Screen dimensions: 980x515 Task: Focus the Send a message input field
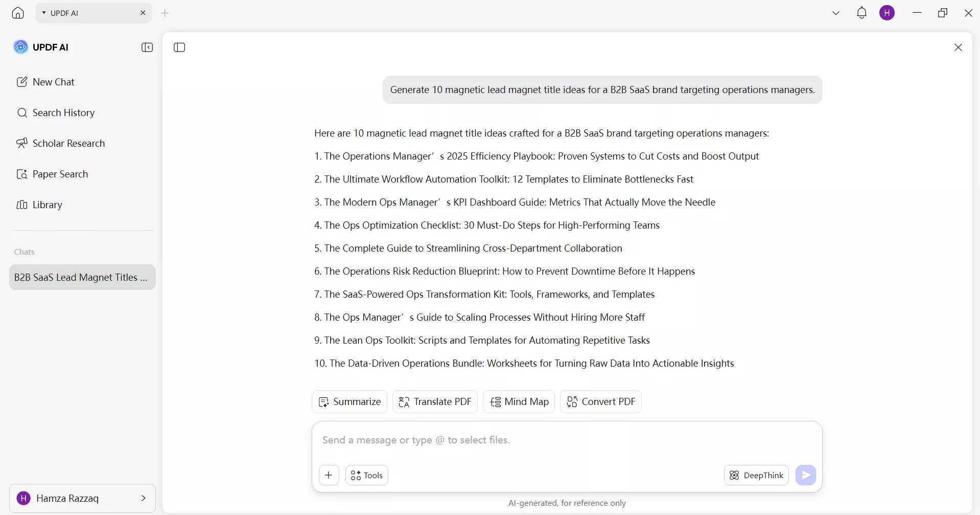566,440
